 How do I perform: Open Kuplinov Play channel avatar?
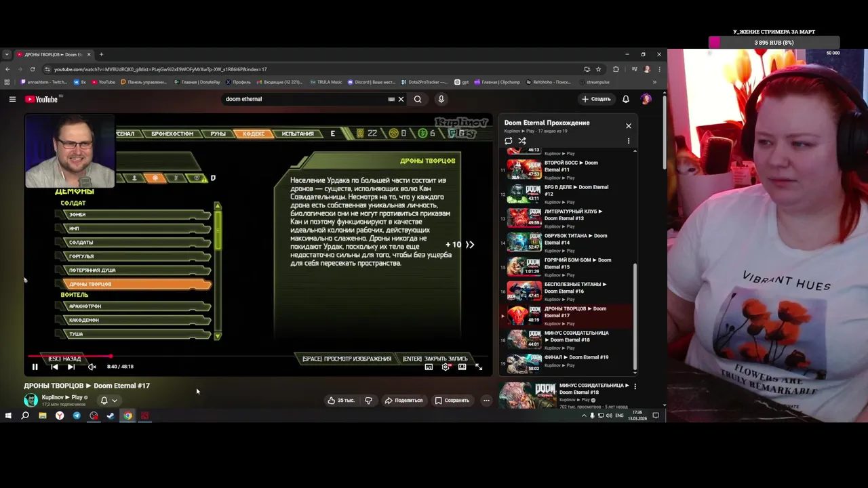(x=31, y=400)
